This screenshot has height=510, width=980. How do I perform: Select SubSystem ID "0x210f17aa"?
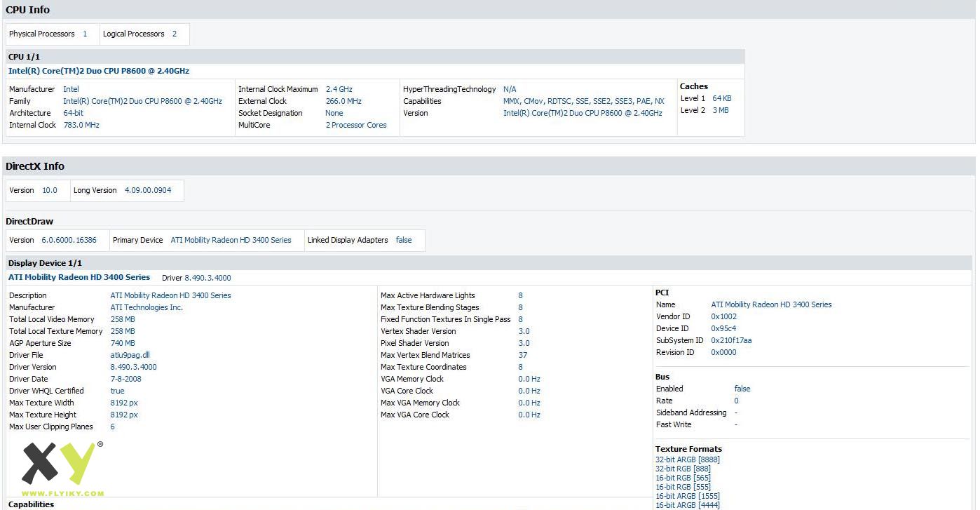point(731,340)
